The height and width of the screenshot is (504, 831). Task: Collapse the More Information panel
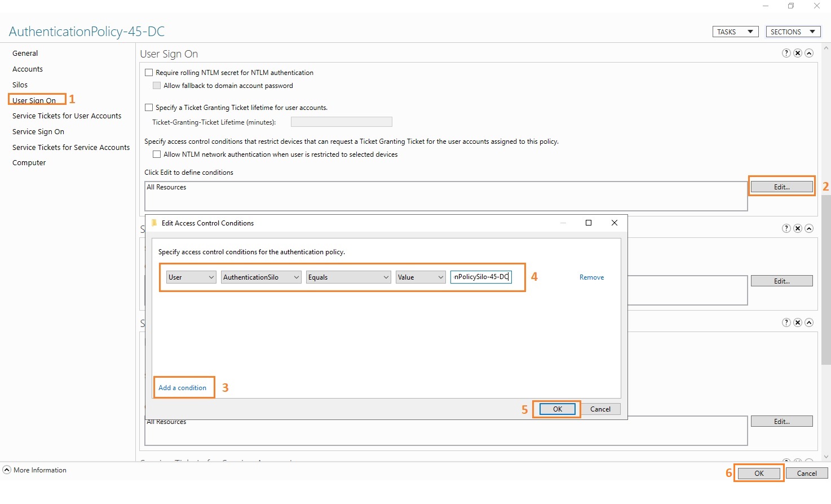coord(6,470)
